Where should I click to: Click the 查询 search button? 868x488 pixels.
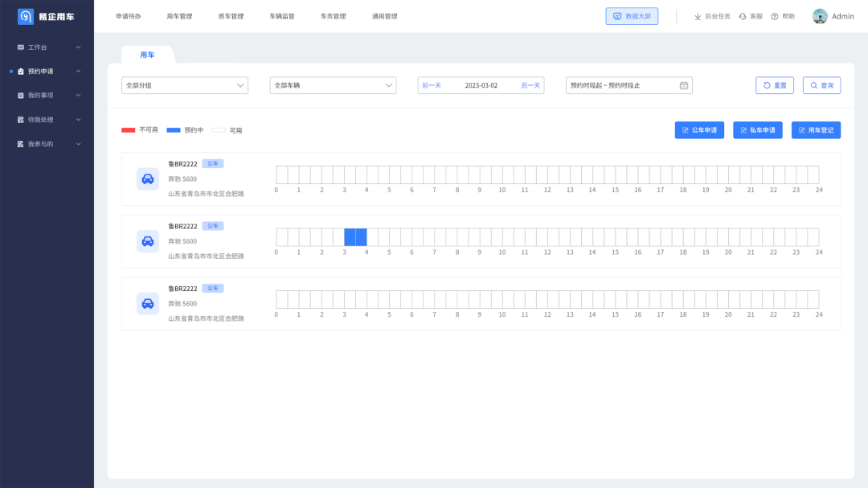pyautogui.click(x=821, y=85)
